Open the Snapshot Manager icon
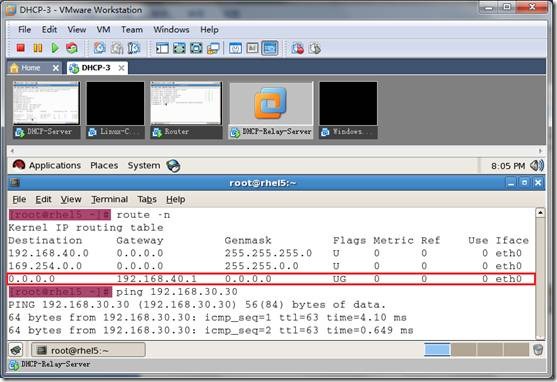Image resolution: width=557 pixels, height=382 pixels. point(134,48)
